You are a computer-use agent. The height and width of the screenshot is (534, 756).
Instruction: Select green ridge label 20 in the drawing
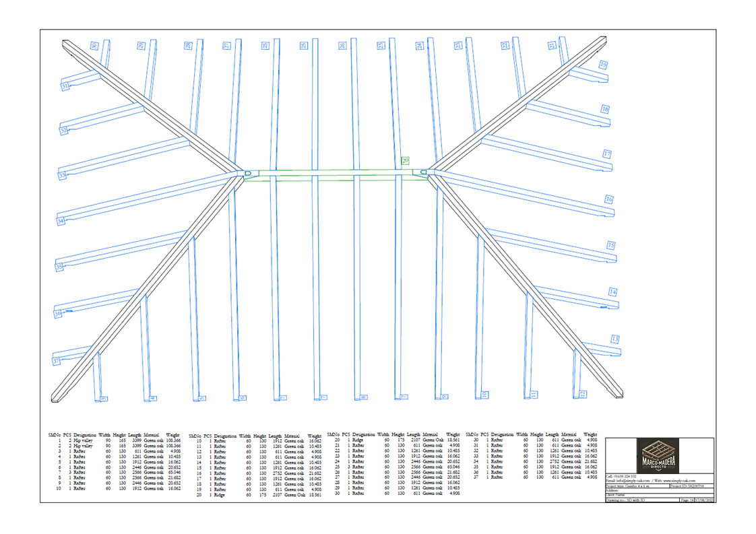click(x=405, y=160)
